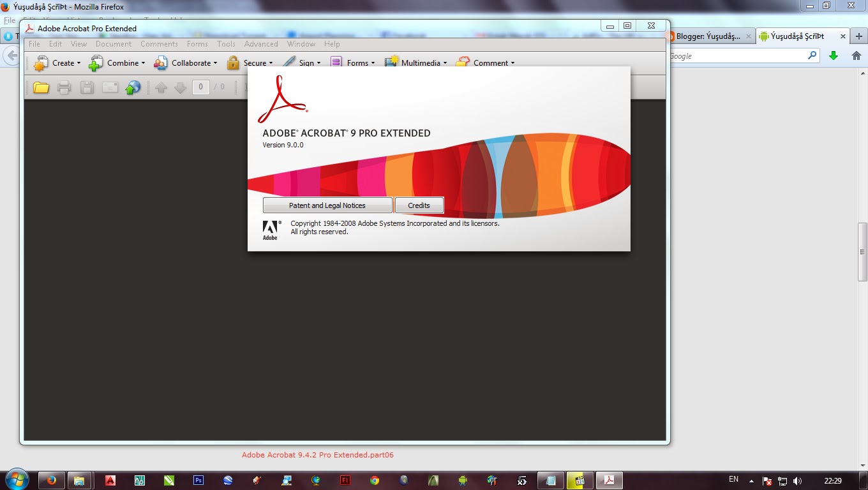Viewport: 868px width, 490px height.
Task: Click Patent and Legal Notices button
Action: 327,205
